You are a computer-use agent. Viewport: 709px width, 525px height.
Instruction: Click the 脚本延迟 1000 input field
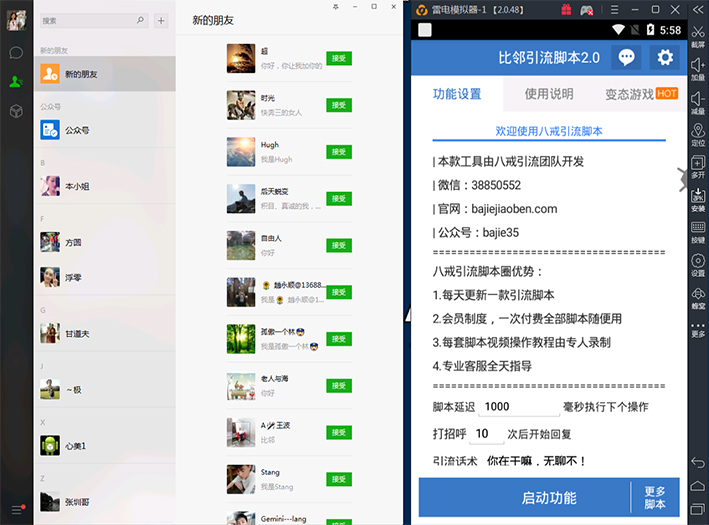pyautogui.click(x=520, y=407)
